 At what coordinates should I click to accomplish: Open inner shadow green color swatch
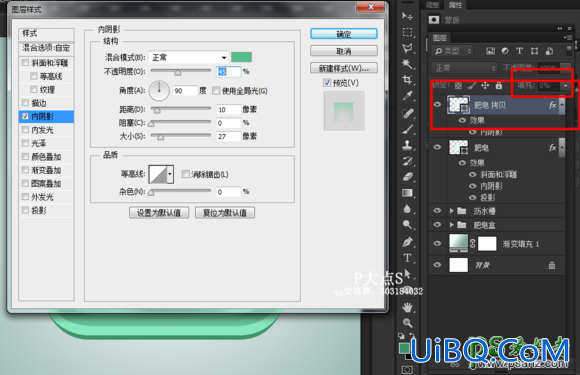pyautogui.click(x=241, y=57)
